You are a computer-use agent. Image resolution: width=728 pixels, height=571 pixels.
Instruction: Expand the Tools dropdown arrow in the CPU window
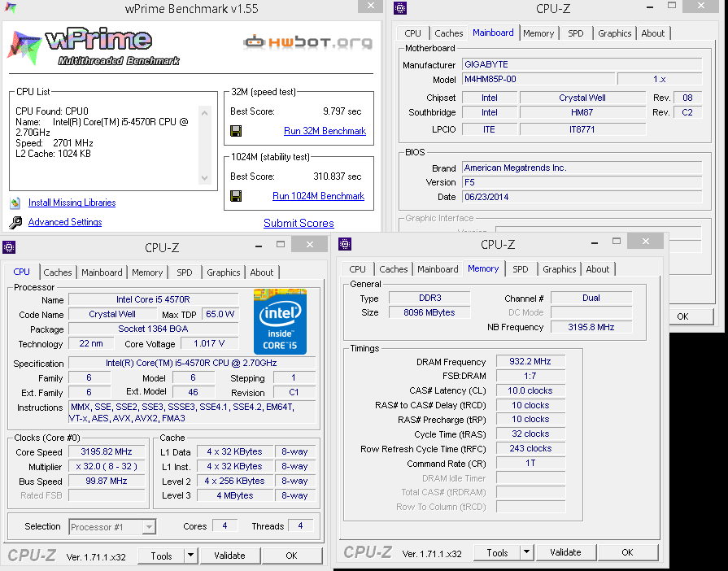click(x=190, y=556)
